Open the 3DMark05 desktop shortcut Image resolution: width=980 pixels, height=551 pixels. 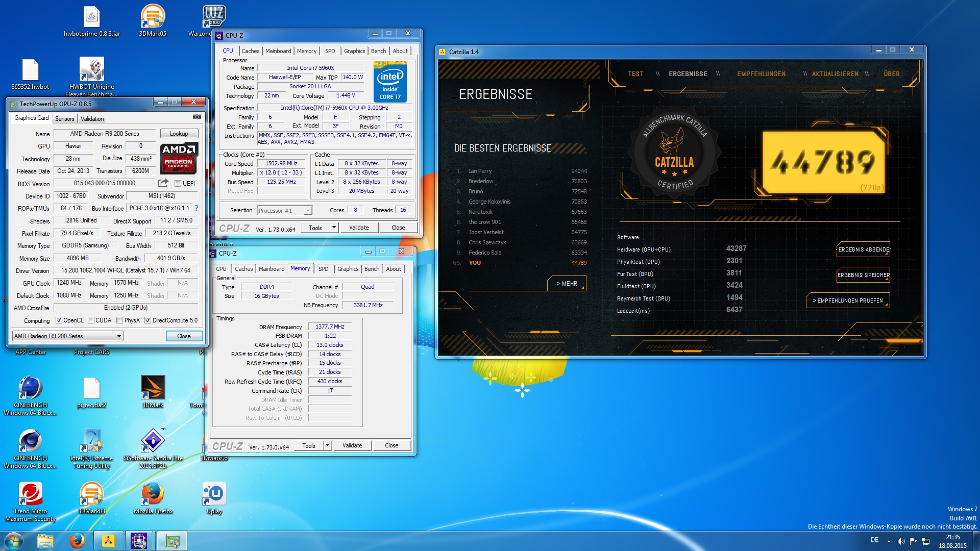click(153, 21)
